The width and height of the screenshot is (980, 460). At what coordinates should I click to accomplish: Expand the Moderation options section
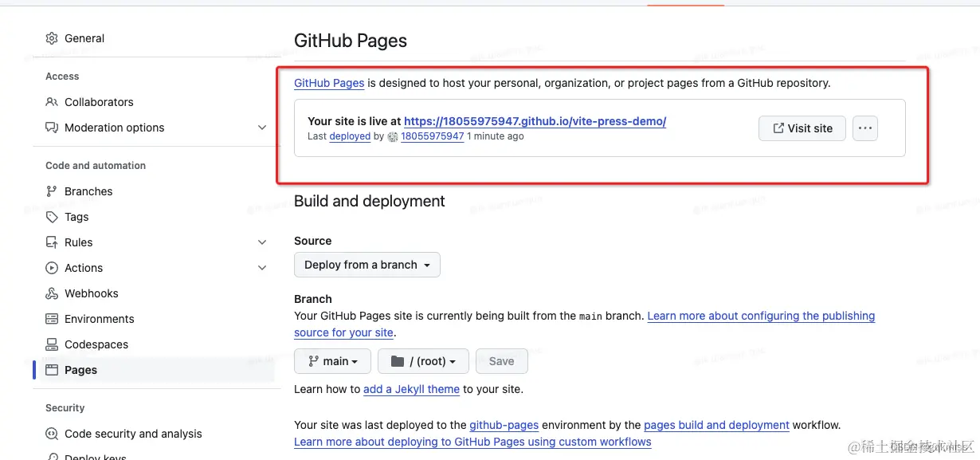tap(262, 128)
